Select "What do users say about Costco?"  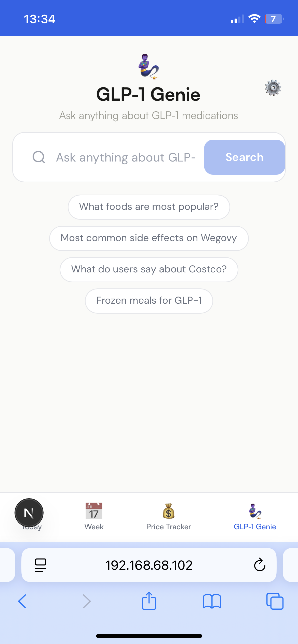click(149, 269)
